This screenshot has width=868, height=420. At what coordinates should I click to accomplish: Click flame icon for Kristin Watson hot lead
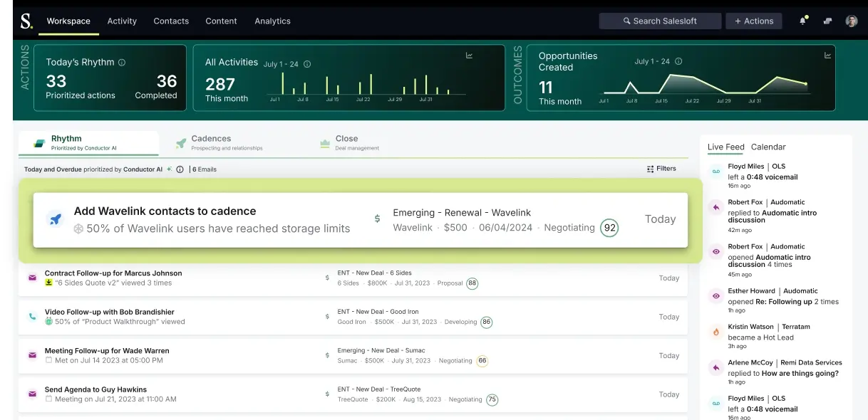point(715,332)
